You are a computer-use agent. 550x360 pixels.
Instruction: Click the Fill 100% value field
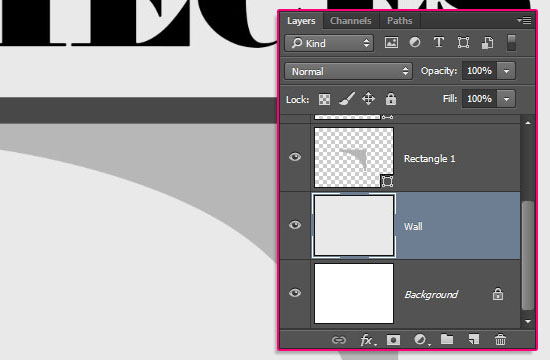(x=479, y=99)
